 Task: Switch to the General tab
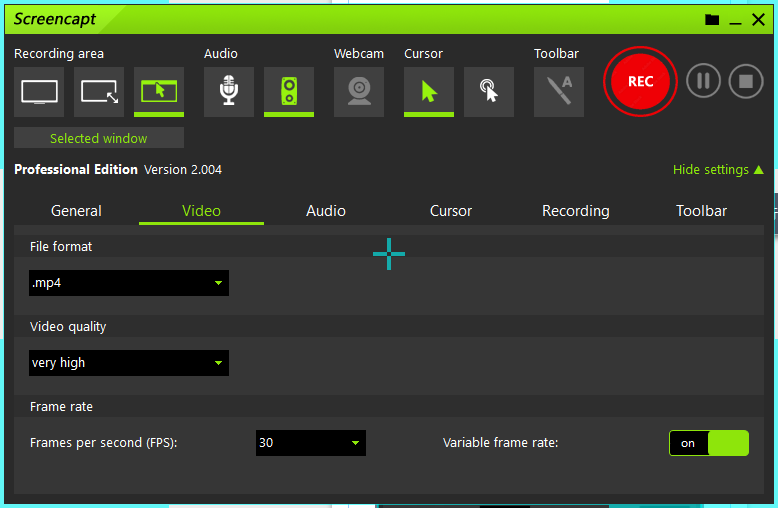coord(76,211)
